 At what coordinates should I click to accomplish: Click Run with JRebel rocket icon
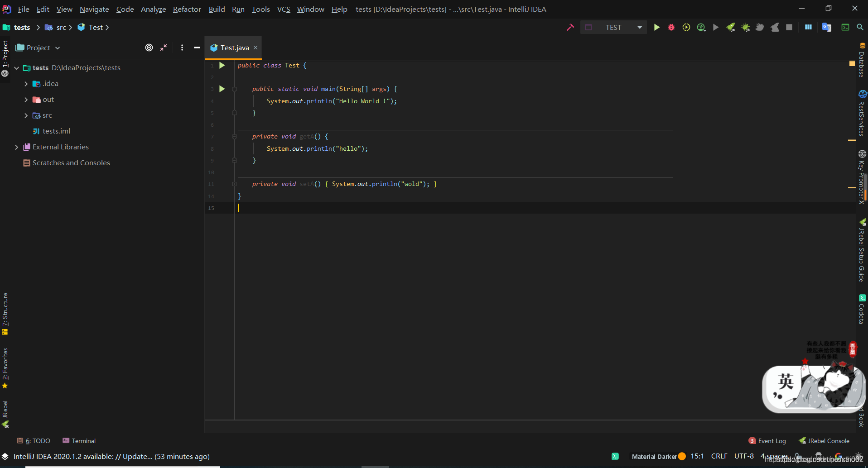(x=731, y=27)
